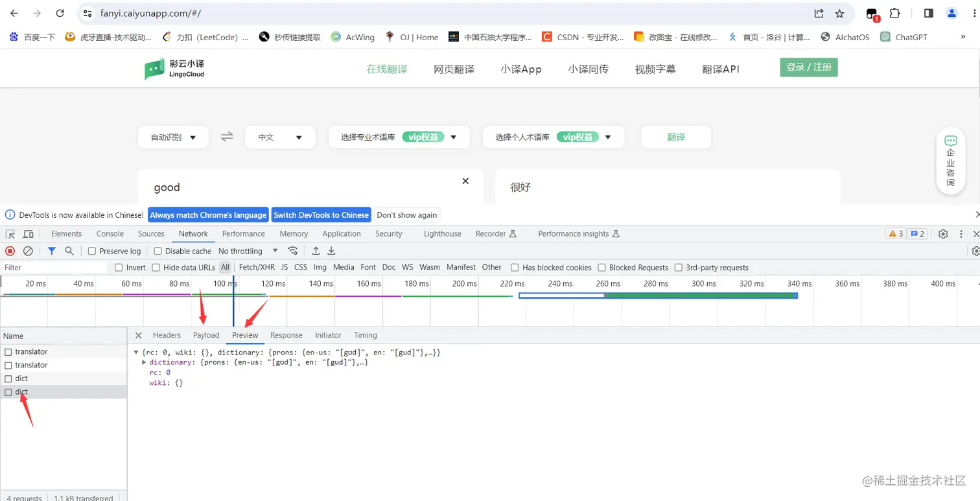The height and width of the screenshot is (501, 980).
Task: Click Switch DevTools to Chinese button
Action: click(x=321, y=215)
